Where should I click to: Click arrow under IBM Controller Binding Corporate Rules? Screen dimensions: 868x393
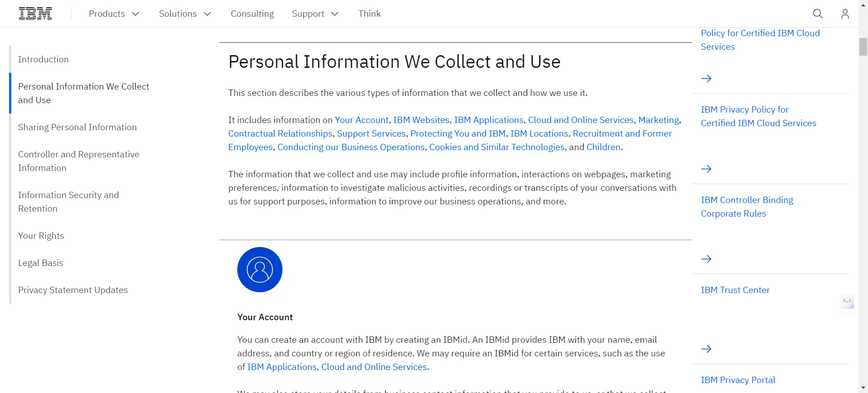tap(706, 259)
